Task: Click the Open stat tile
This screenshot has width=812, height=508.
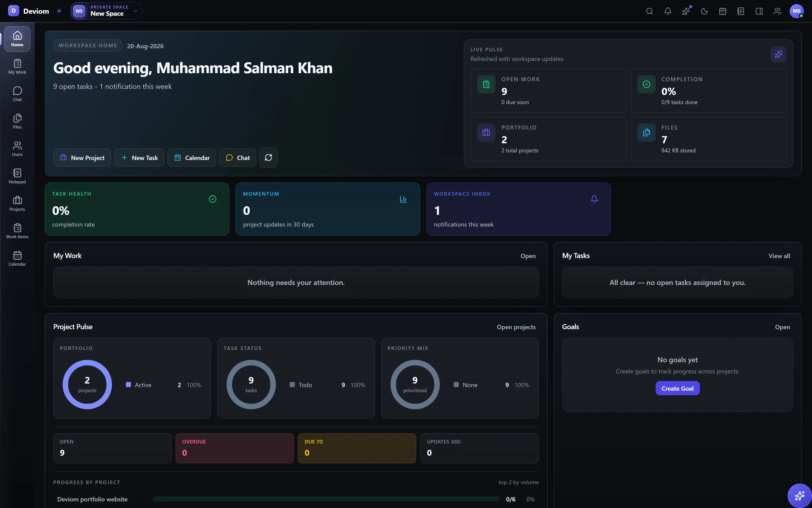Action: [112, 448]
